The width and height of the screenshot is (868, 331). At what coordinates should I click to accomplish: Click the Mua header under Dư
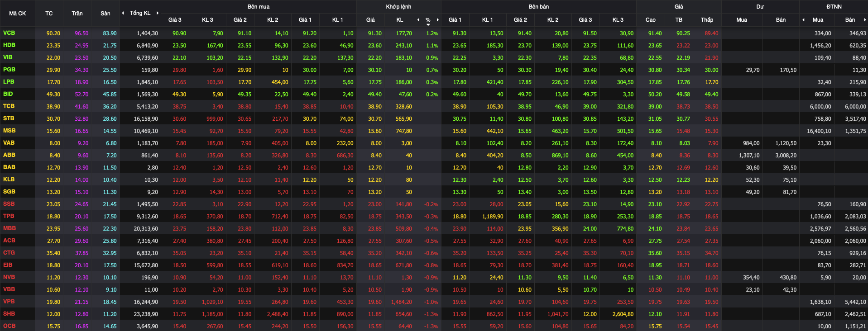click(x=742, y=20)
